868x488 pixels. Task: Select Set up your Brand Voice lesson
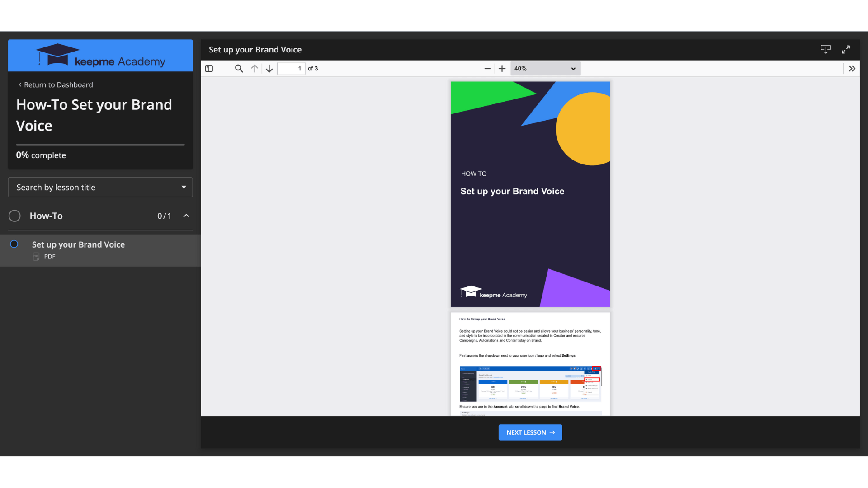pyautogui.click(x=78, y=244)
